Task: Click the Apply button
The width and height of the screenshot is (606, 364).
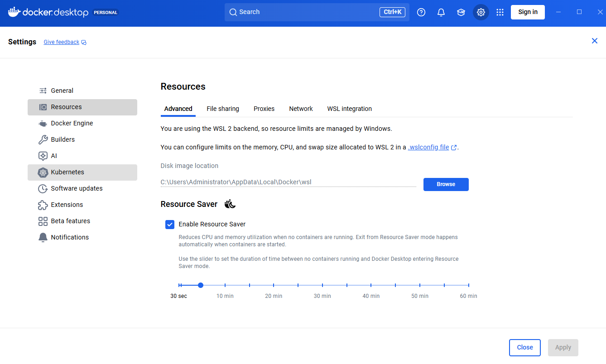Action: (x=563, y=348)
